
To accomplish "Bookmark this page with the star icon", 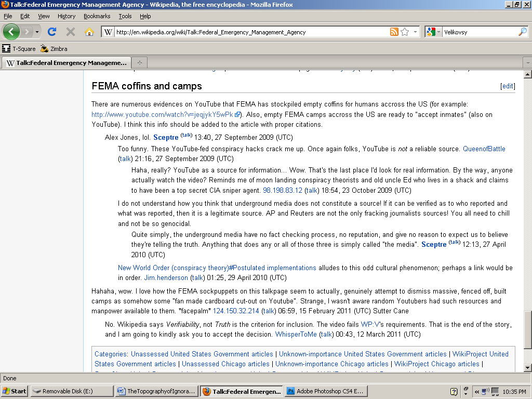I will [x=405, y=32].
